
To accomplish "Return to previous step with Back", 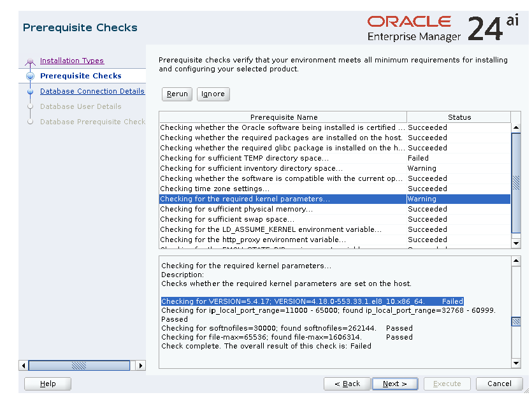I will click(x=347, y=384).
